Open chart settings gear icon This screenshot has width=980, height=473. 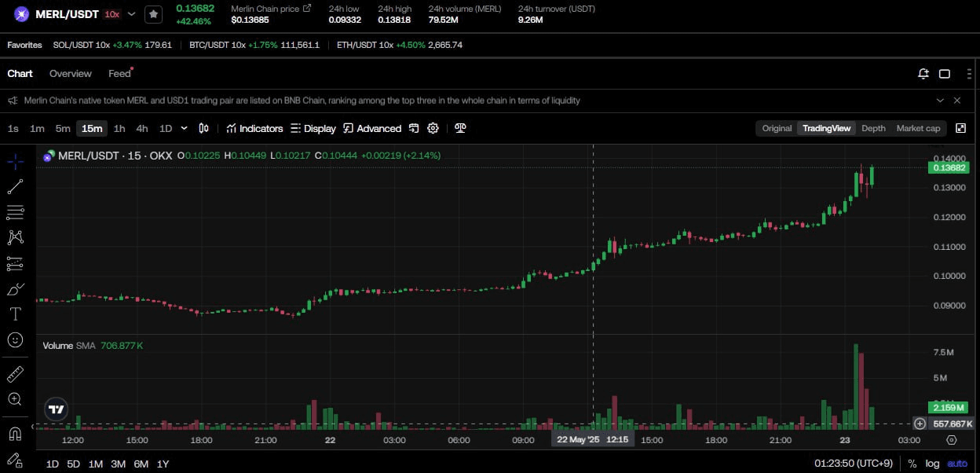[433, 128]
